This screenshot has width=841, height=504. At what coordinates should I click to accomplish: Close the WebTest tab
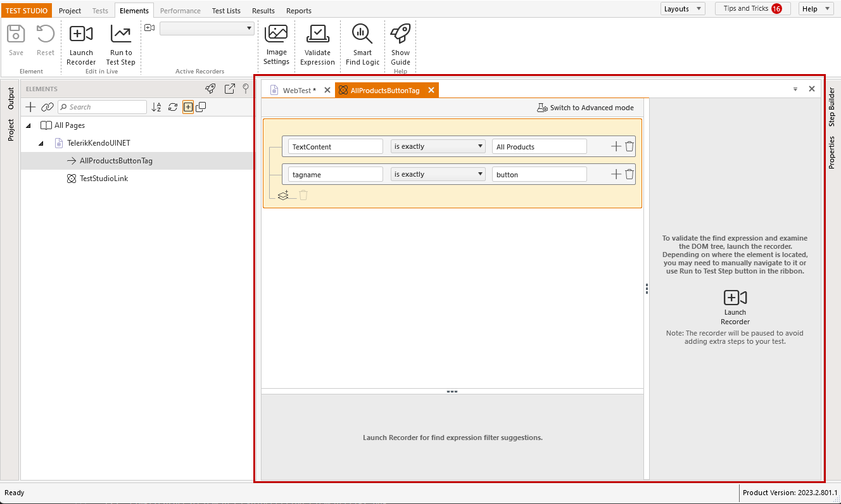point(327,91)
